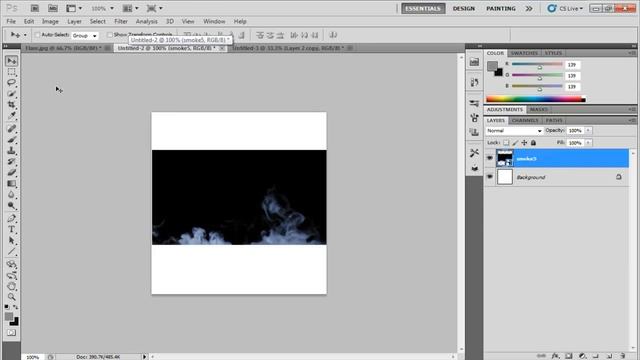This screenshot has width=640, height=360.
Task: Select the Horizontal Type tool
Action: click(x=11, y=229)
